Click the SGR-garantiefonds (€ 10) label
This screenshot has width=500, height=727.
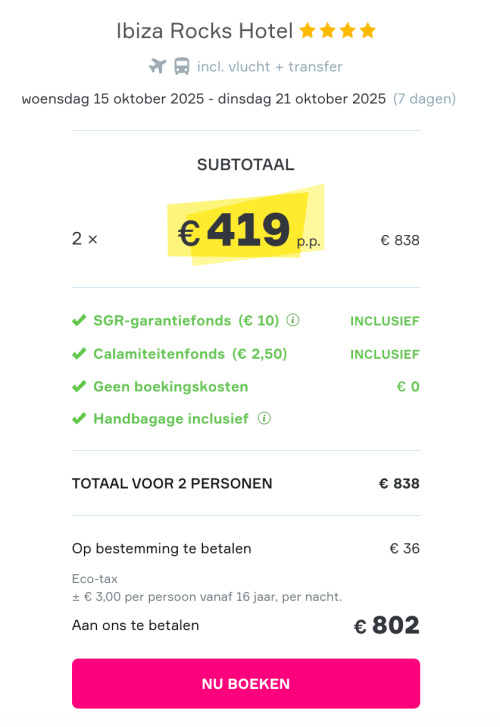(x=186, y=320)
